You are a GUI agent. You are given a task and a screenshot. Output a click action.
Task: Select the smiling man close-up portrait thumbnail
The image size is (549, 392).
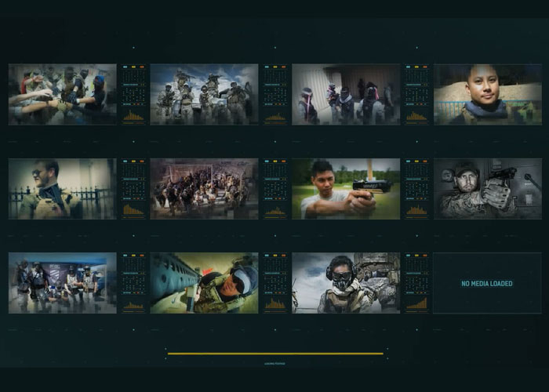tap(487, 94)
